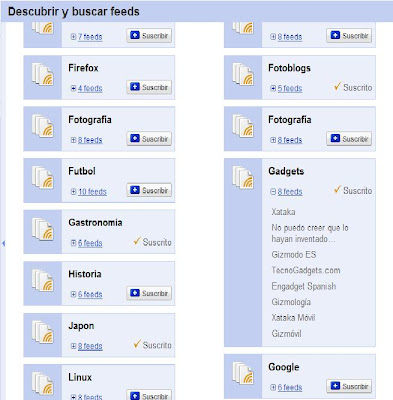
Task: Click the Historia bundle title
Action: [85, 274]
